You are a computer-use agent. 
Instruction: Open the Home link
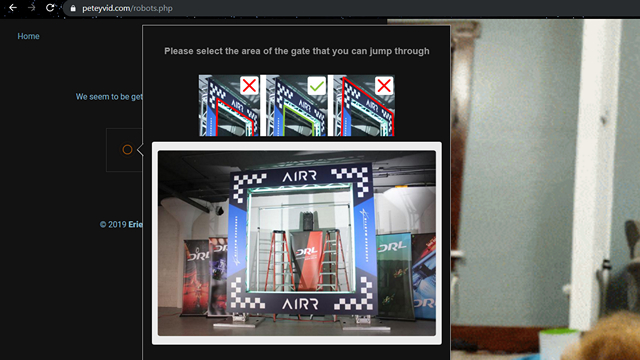28,36
